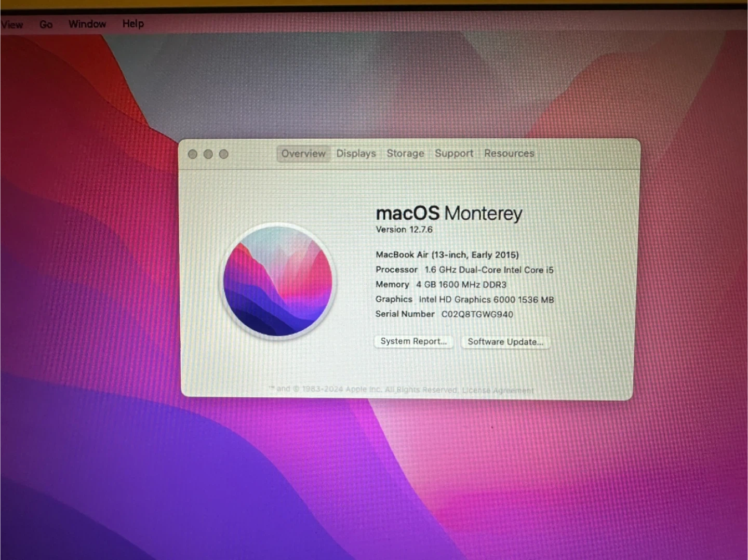The height and width of the screenshot is (560, 748).
Task: Click the macOS Monterey logo icon
Action: tap(279, 281)
